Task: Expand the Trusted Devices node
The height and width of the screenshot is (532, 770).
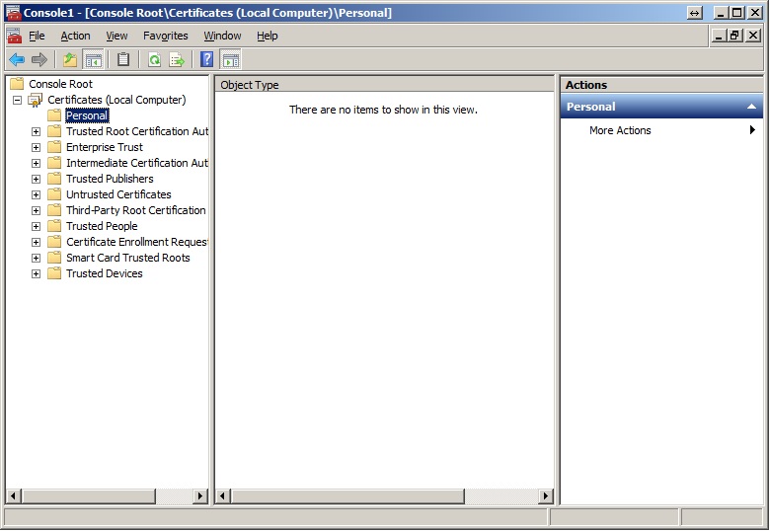Action: point(36,273)
